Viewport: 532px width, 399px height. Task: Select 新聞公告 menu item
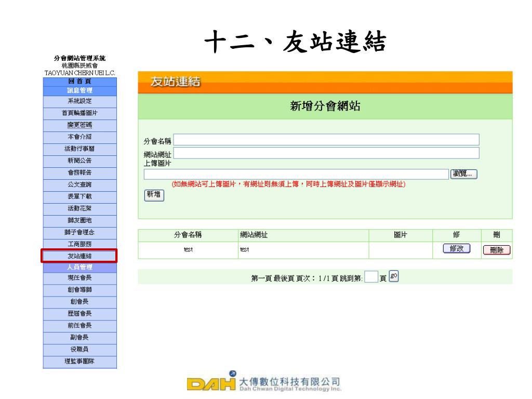coord(79,161)
